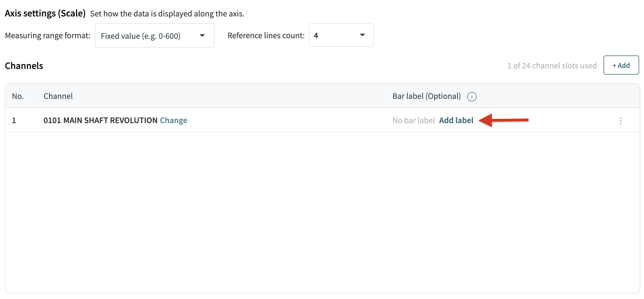This screenshot has width=644, height=299.
Task: Click the Axis settings (Scale) heading
Action: tap(45, 13)
